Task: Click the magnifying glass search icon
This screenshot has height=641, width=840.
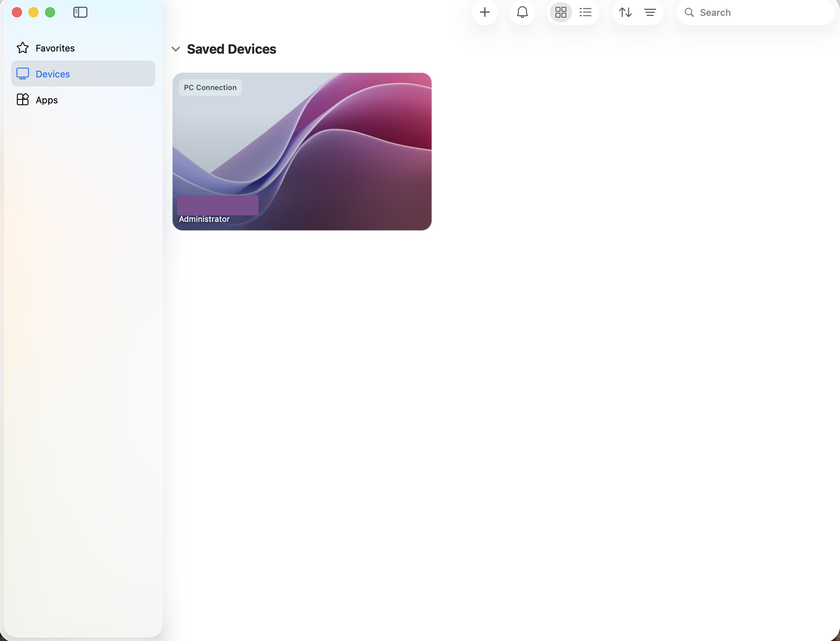Action: click(x=689, y=13)
